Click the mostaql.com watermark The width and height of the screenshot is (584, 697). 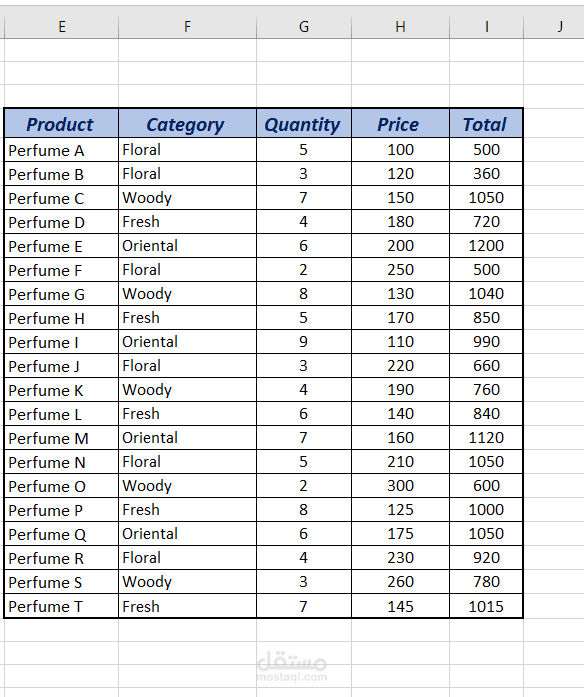292,666
